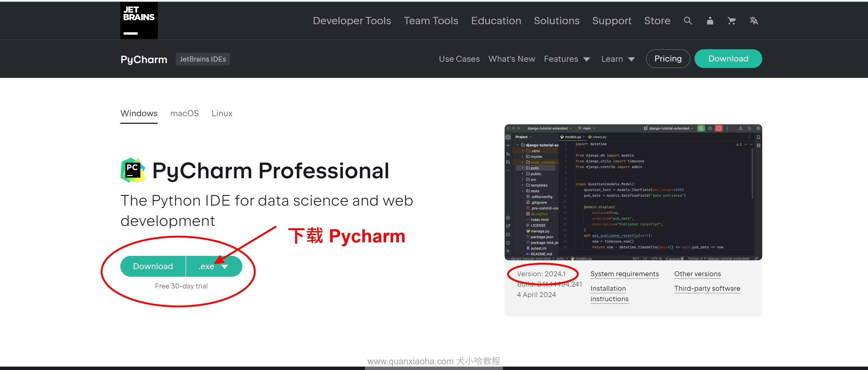
Task: Click the PyCharm IDE preview screenshot
Action: click(633, 192)
